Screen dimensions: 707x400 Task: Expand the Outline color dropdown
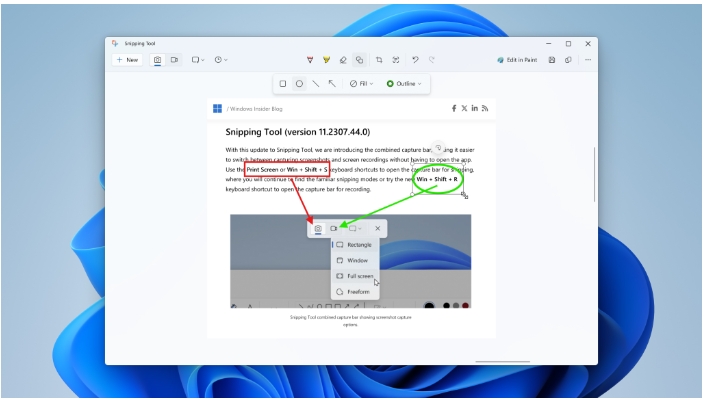click(404, 83)
